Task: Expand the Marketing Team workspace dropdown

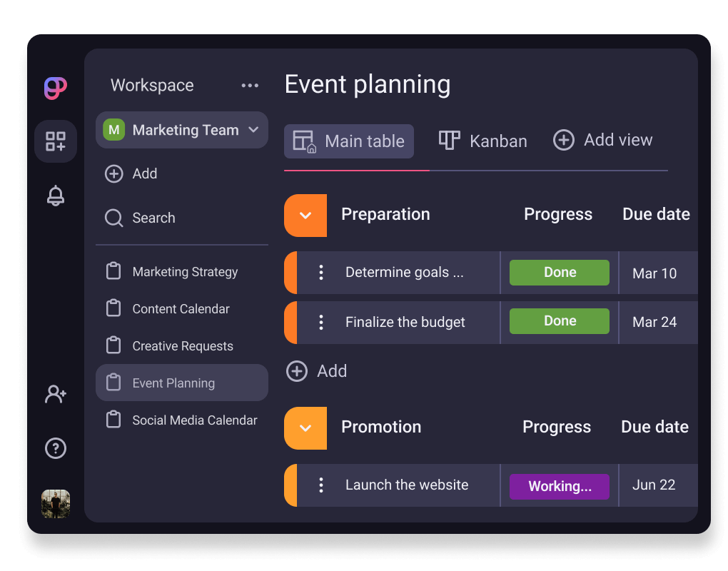Action: 253,130
